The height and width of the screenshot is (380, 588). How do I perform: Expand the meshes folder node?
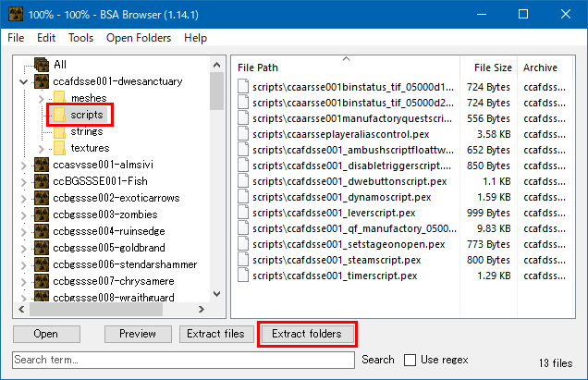(42, 99)
